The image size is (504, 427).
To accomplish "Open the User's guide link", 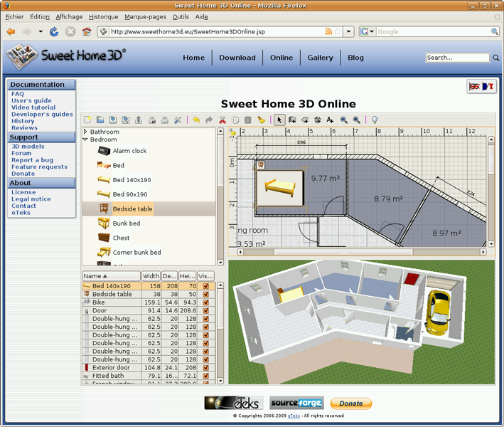I will (31, 101).
